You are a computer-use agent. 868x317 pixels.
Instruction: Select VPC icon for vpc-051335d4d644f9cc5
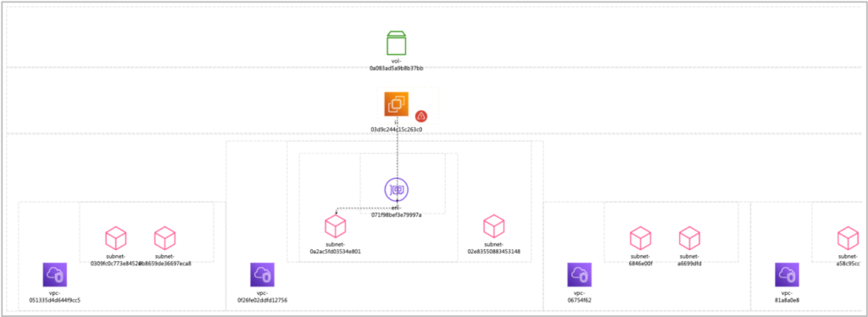coord(55,275)
